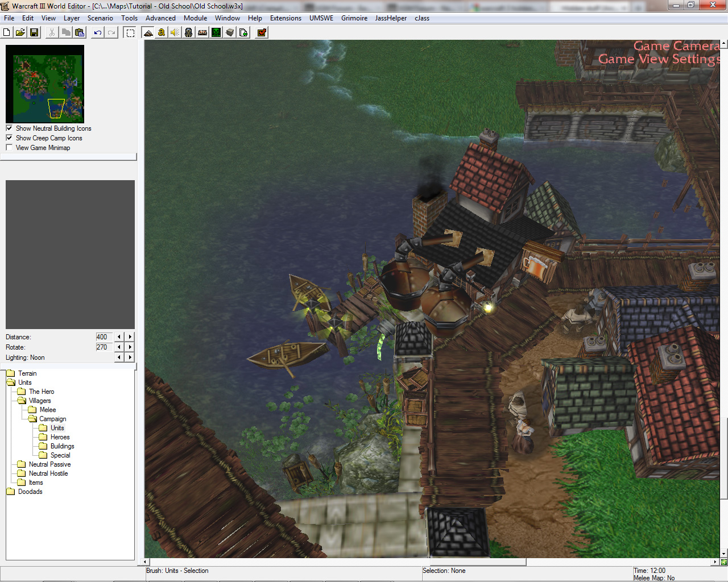Image resolution: width=728 pixels, height=582 pixels.
Task: Open the Help menu
Action: point(255,18)
